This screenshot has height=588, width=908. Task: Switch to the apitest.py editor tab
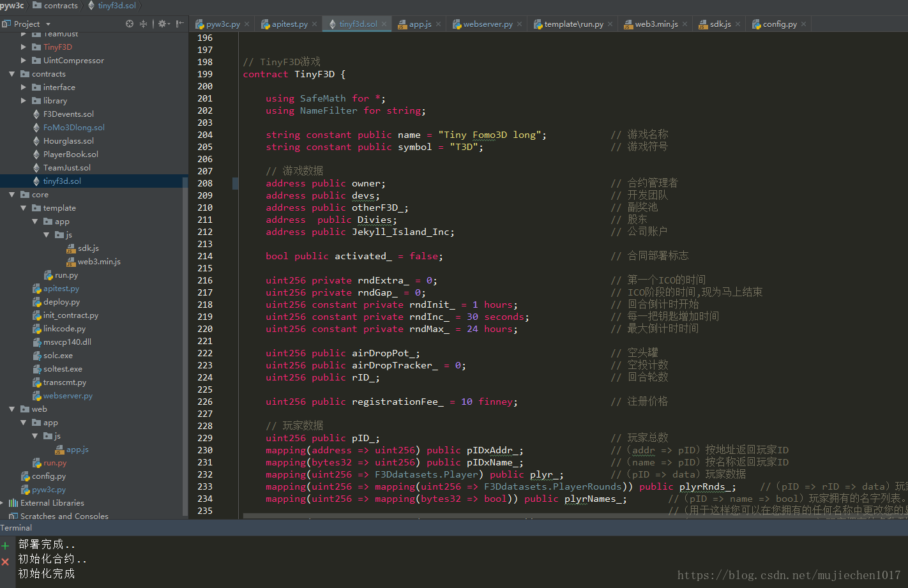tap(290, 24)
